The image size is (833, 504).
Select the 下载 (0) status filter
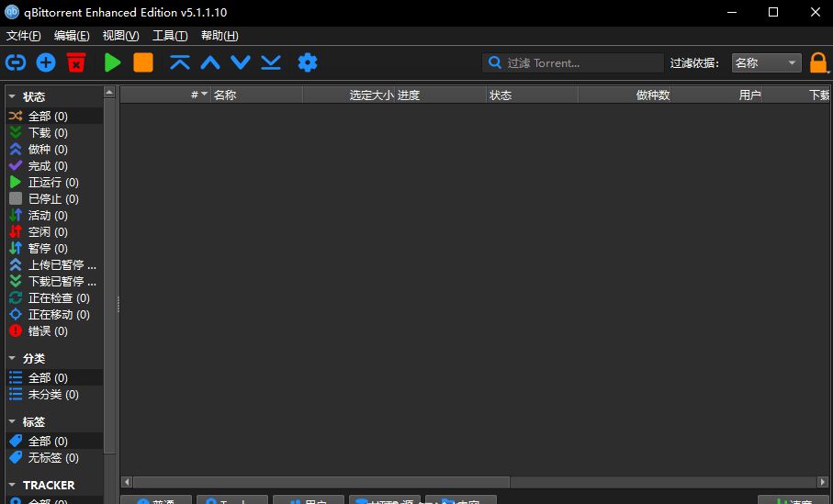pyautogui.click(x=55, y=132)
